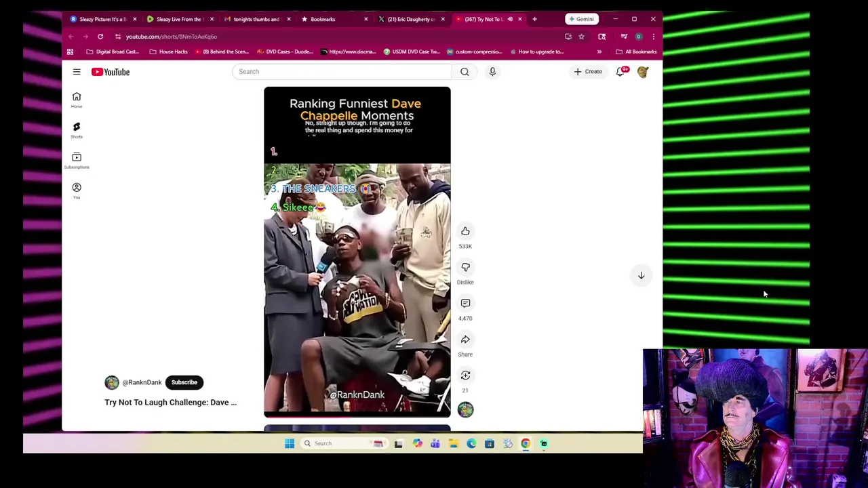This screenshot has height=488, width=868.
Task: Switch to Sleazy Picture tab
Action: [x=102, y=19]
